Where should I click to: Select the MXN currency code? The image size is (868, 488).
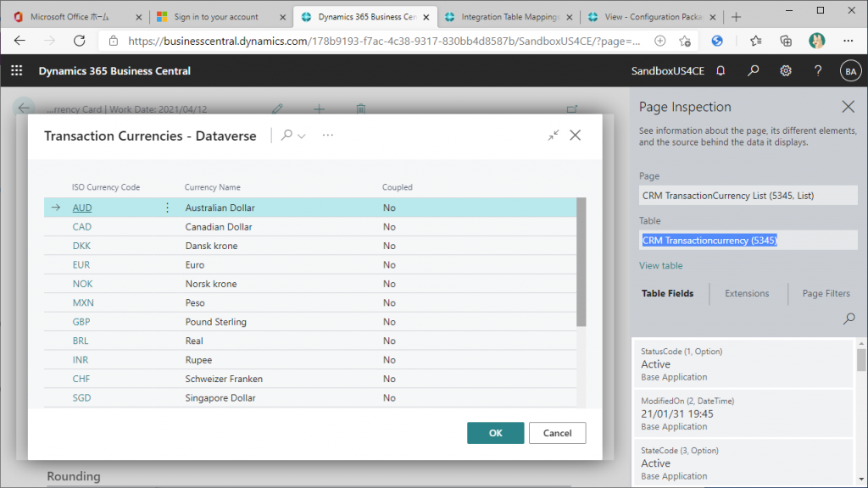(83, 302)
